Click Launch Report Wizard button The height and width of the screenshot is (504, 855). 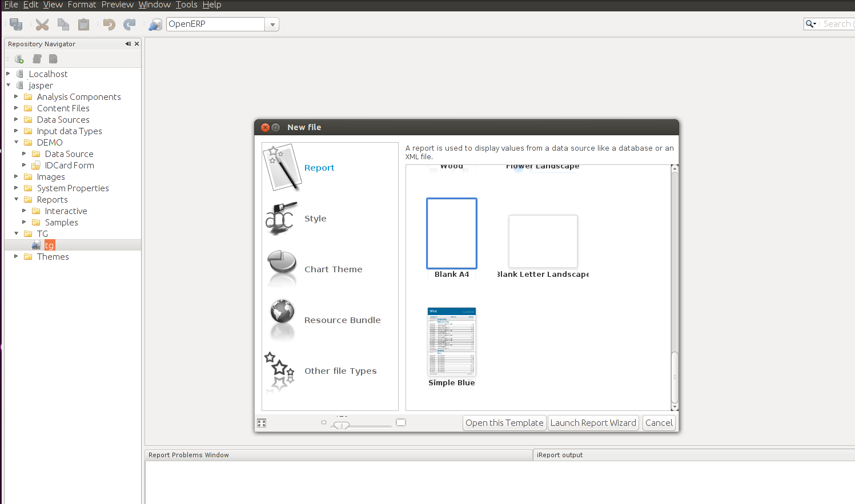coord(593,423)
